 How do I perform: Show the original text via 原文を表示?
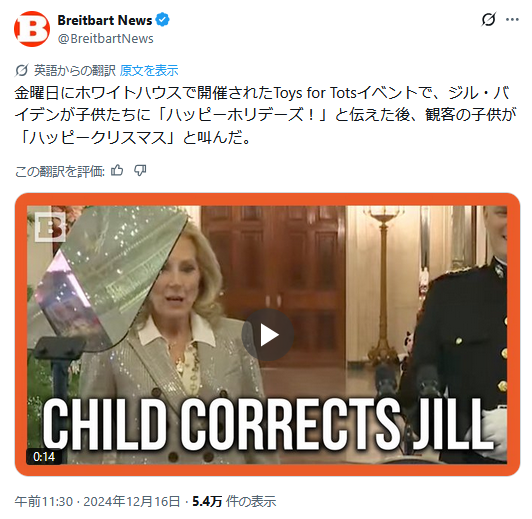149,71
